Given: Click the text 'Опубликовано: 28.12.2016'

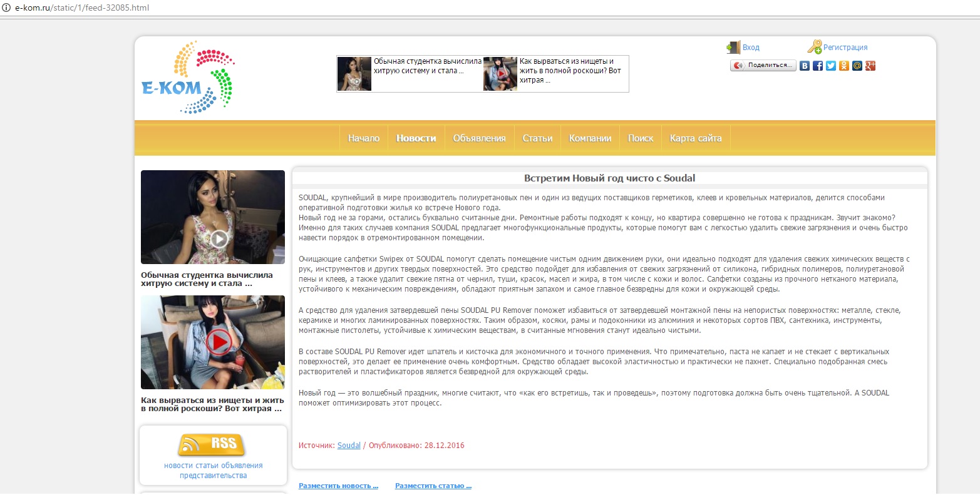Looking at the screenshot, I should click(416, 446).
